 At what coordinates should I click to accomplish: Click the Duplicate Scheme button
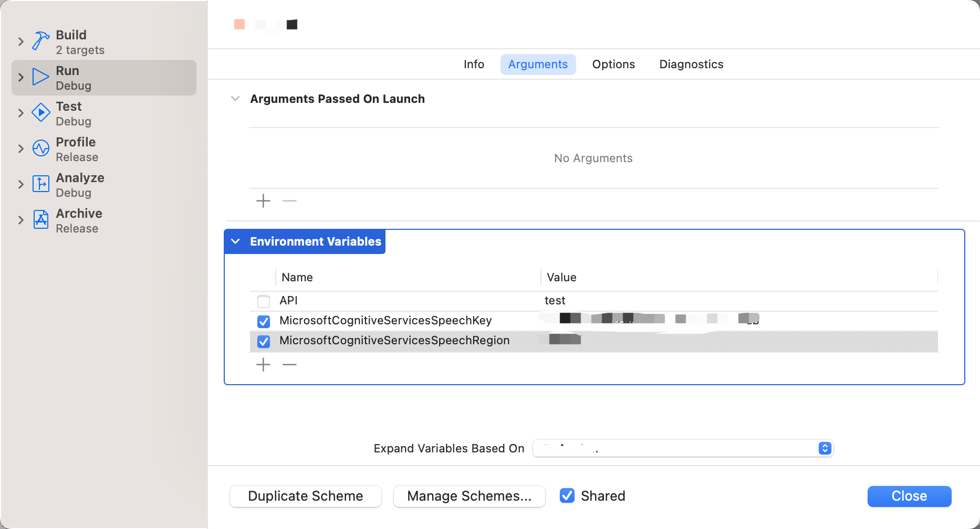[305, 496]
